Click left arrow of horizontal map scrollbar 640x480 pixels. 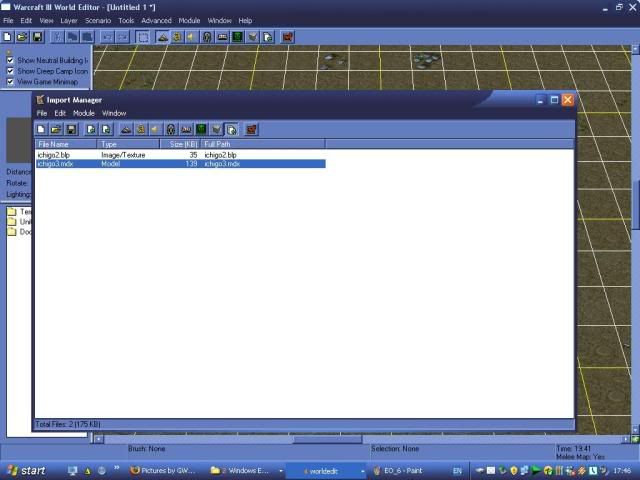point(98,439)
